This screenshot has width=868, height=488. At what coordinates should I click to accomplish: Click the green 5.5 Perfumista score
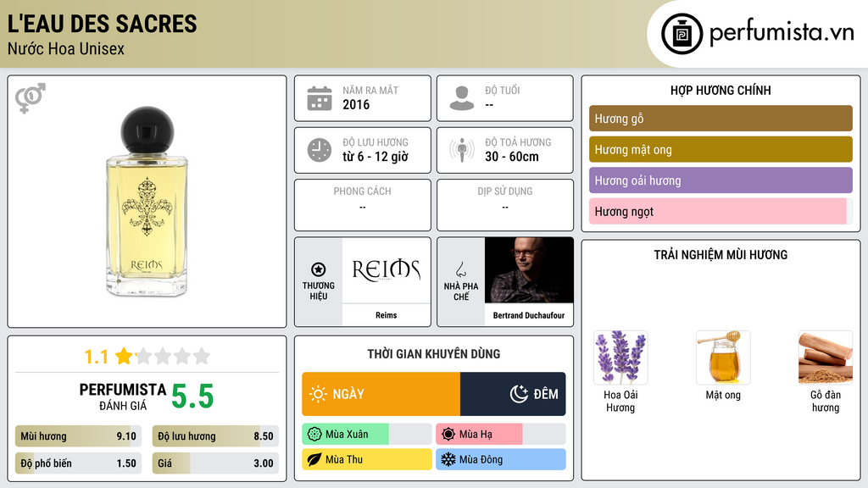point(192,396)
